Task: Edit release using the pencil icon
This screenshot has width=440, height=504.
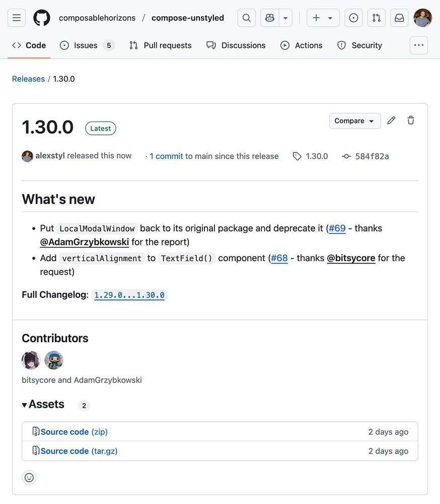Action: coord(391,120)
